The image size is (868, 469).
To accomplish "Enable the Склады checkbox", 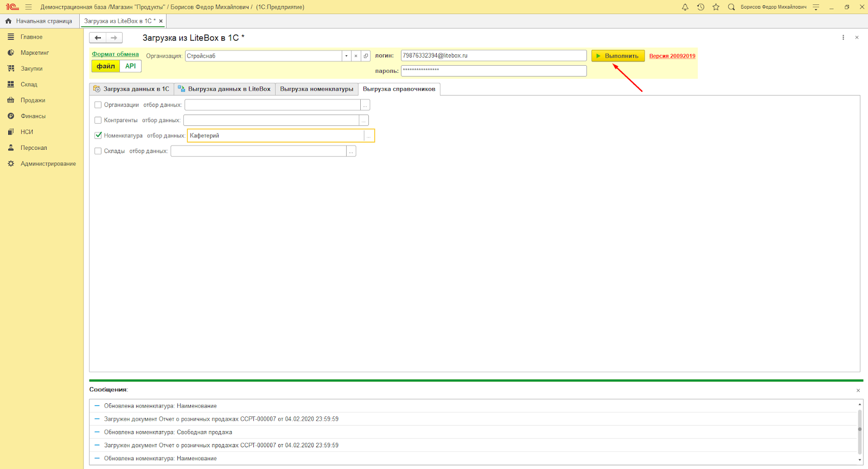I will tap(98, 151).
